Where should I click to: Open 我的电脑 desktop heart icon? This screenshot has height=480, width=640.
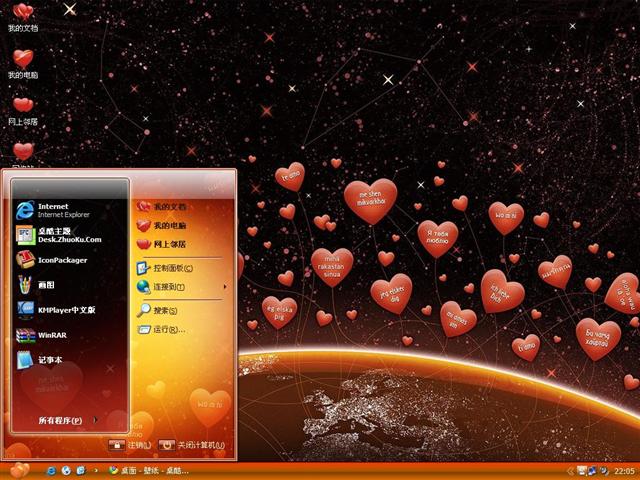click(23, 64)
